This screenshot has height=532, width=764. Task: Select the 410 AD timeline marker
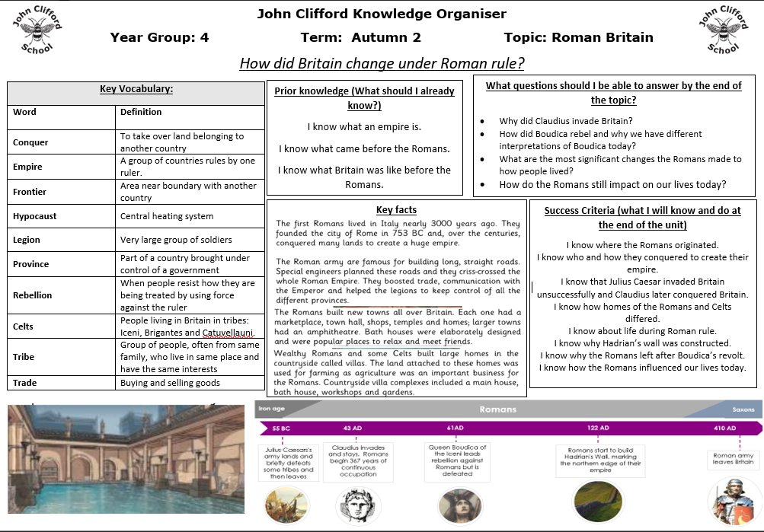point(724,428)
